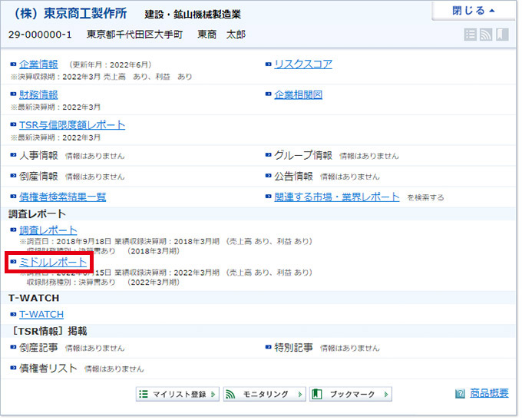
Task: Click the arrow bullet beside 企業相関図
Action: (269, 94)
